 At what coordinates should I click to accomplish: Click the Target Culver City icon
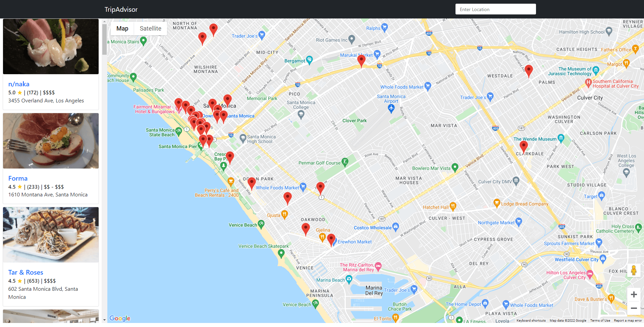[x=601, y=196]
